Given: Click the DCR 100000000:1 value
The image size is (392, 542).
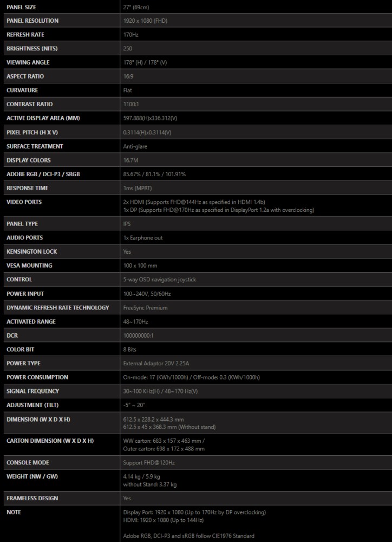Looking at the screenshot, I should coord(139,335).
